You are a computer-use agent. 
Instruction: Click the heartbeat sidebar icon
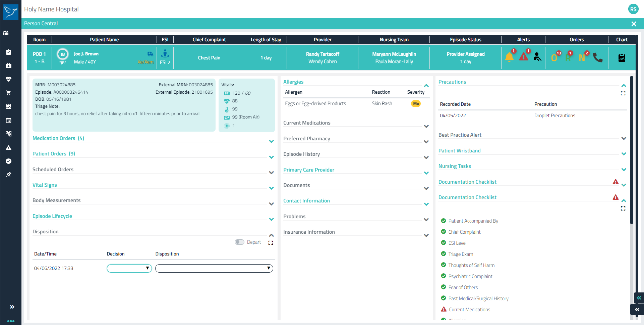point(9,79)
